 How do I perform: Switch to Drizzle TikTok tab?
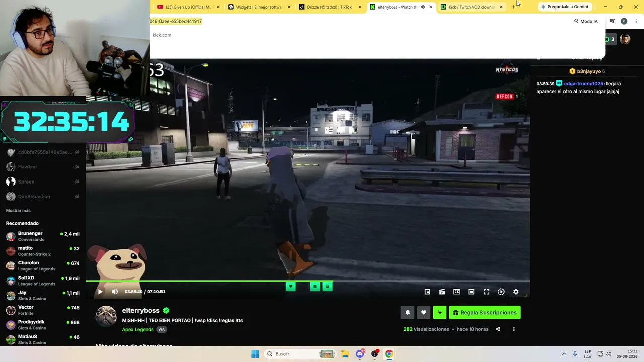coord(331,7)
